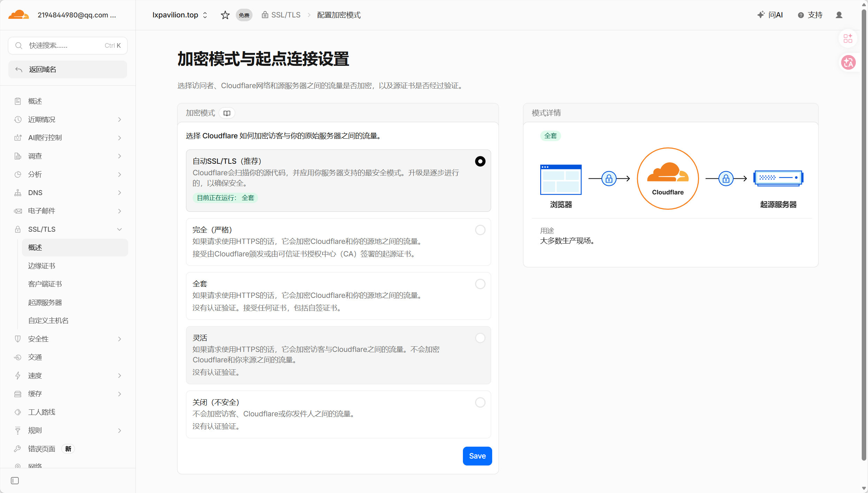Viewport: 868px width, 493px height.
Task: Select the 灵活 radio button
Action: click(480, 338)
